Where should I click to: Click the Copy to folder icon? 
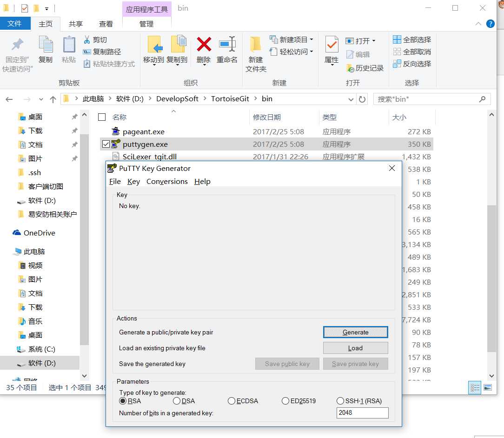pos(179,44)
